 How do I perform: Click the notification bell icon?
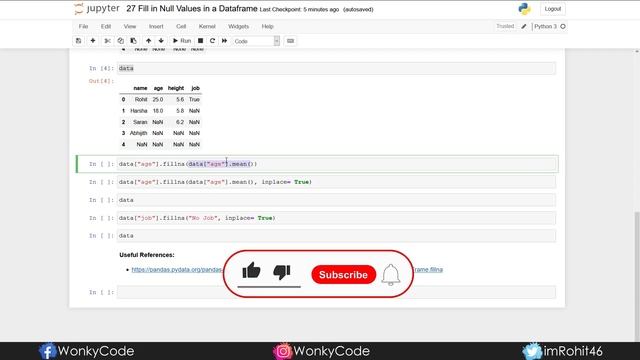[391, 275]
